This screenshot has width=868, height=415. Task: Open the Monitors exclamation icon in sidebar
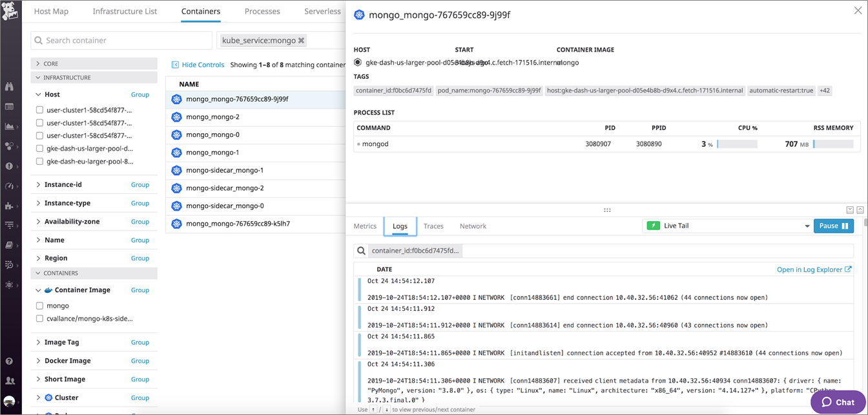tap(10, 166)
